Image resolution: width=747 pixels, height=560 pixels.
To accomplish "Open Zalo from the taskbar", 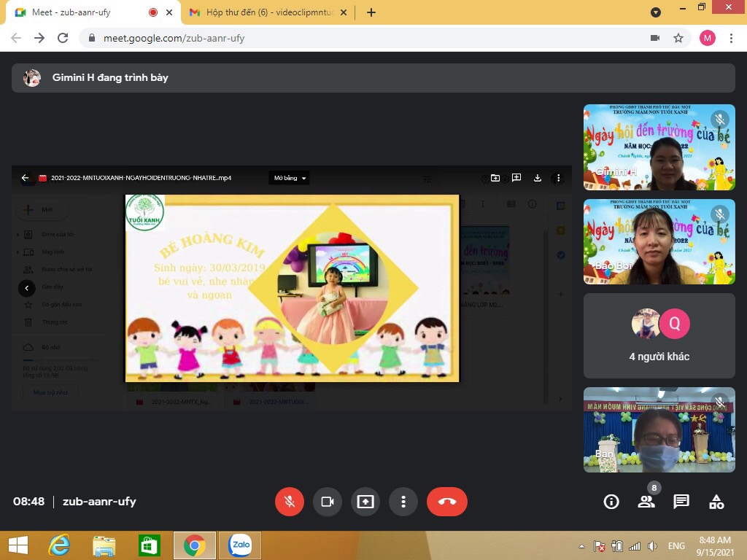I will [x=240, y=545].
